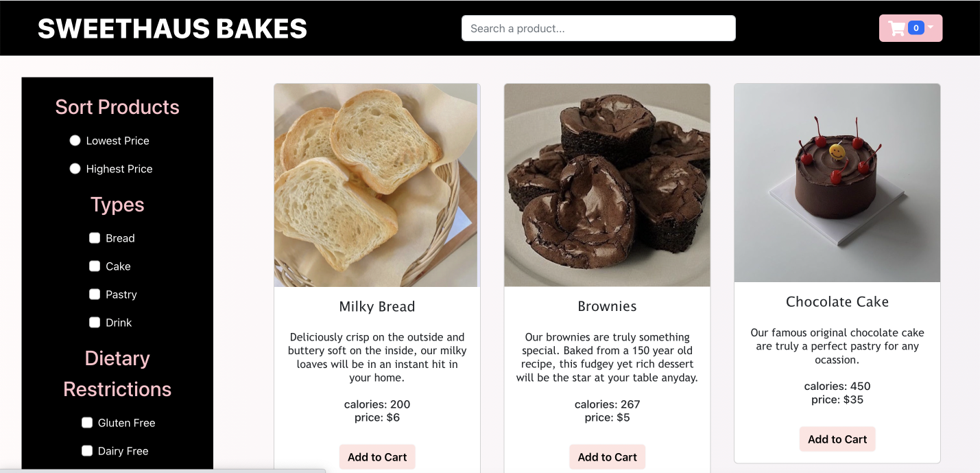Open the Milky Bread product photo
This screenshot has height=473, width=980.
pos(377,185)
